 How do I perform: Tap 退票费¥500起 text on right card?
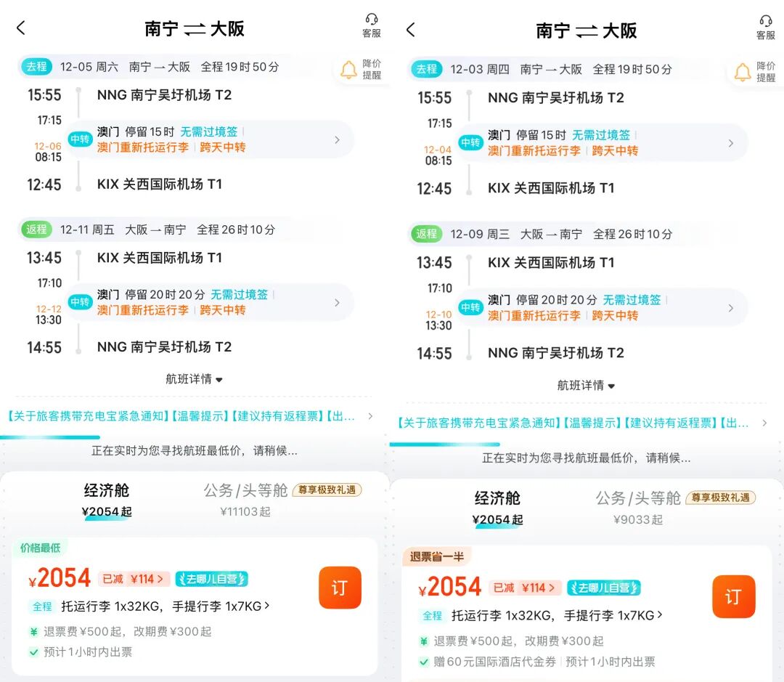point(473,641)
